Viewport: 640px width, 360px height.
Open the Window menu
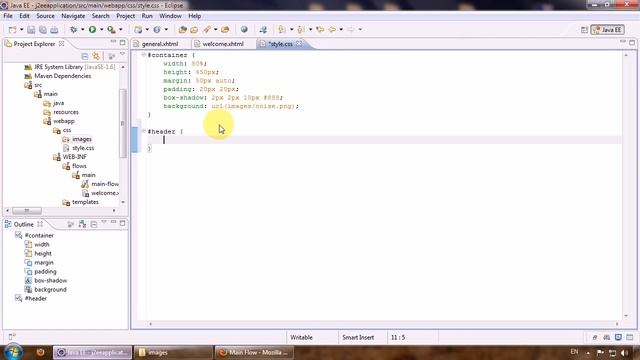[170, 16]
